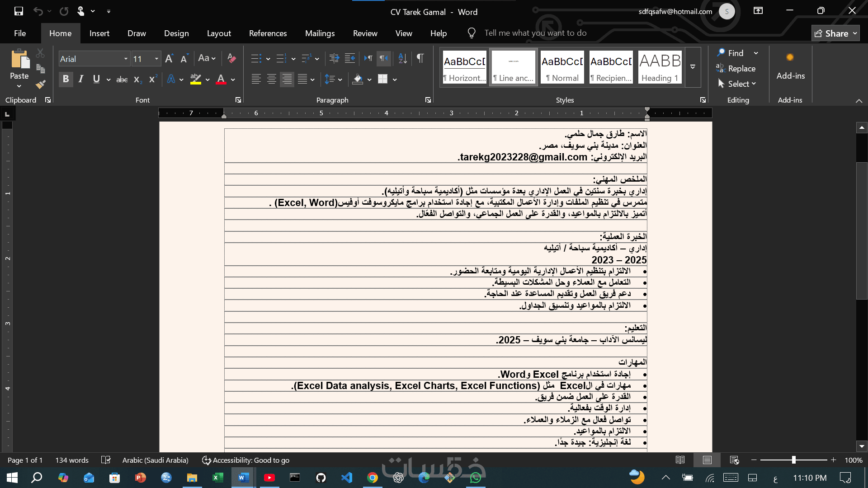Click the zoom slider in status bar

tap(793, 460)
